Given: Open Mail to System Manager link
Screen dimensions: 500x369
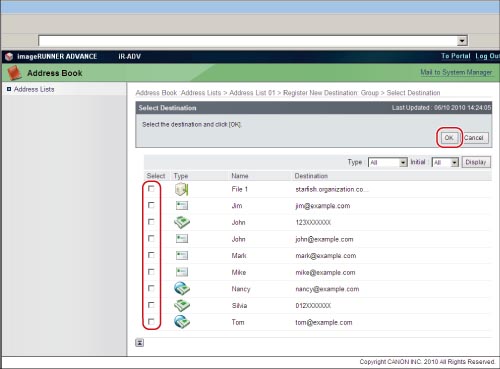Looking at the screenshot, I should [456, 72].
